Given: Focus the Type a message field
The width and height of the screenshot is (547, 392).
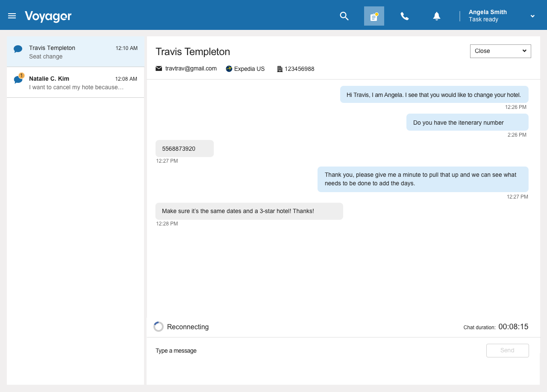Looking at the screenshot, I should tap(316, 351).
